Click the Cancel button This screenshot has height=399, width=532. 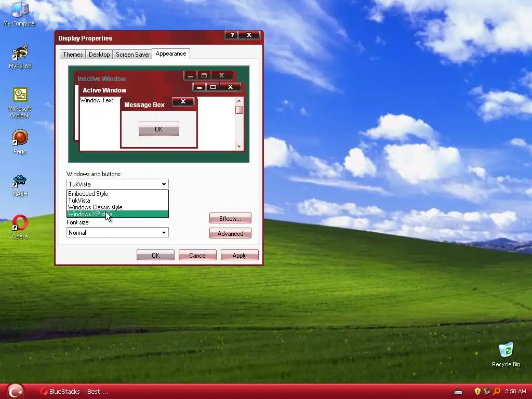(197, 255)
